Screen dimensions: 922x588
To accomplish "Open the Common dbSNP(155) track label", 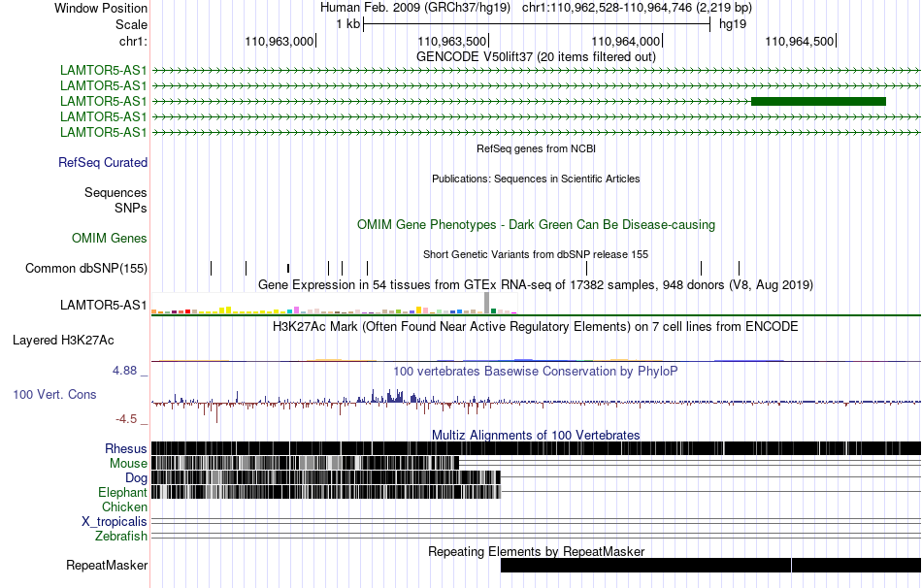I will 86,268.
